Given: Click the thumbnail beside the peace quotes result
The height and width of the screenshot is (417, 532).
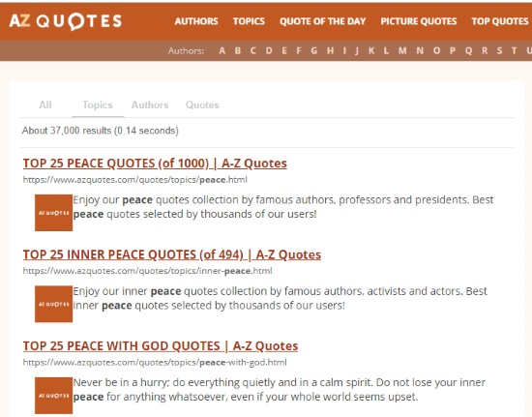Looking at the screenshot, I should pyautogui.click(x=53, y=213).
